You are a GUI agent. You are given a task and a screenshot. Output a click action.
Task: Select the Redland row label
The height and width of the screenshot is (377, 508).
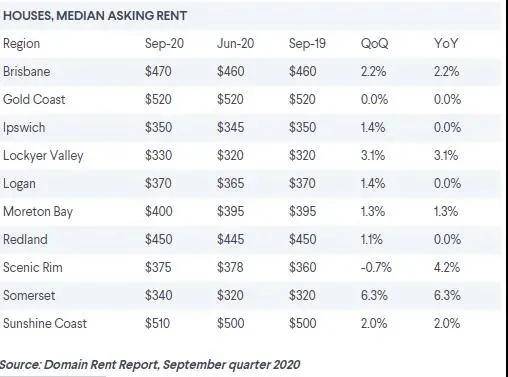25,239
